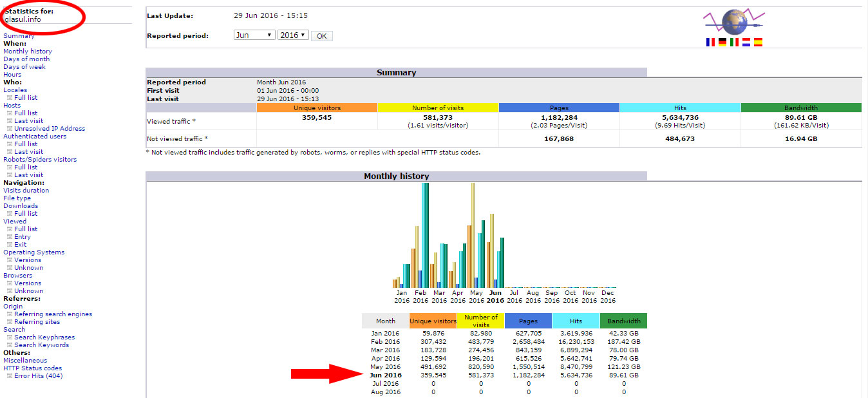Open the Days of month report
This screenshot has width=868, height=398.
tap(26, 59)
